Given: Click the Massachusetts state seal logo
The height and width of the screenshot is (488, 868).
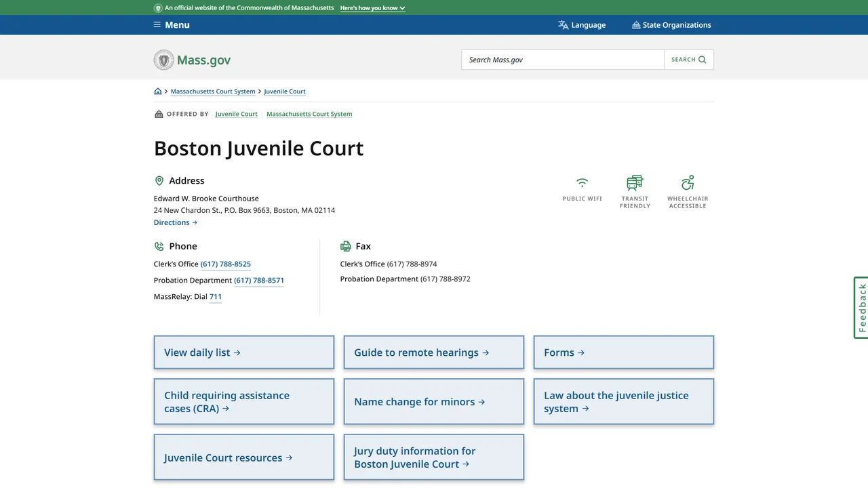Looking at the screenshot, I should point(163,60).
